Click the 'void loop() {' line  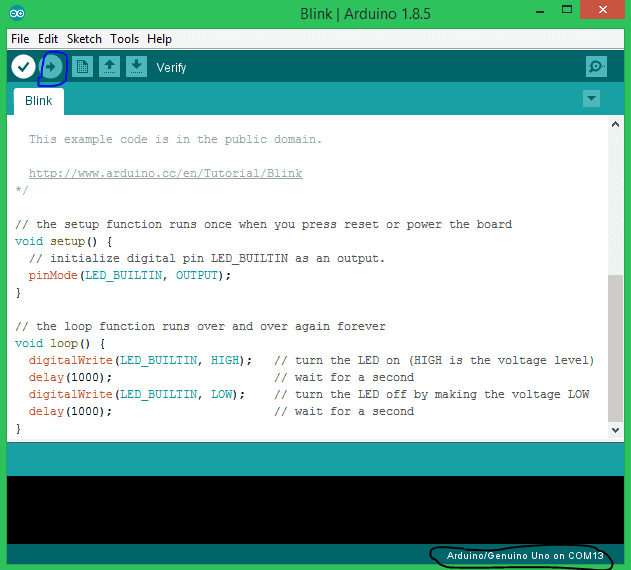(x=60, y=344)
